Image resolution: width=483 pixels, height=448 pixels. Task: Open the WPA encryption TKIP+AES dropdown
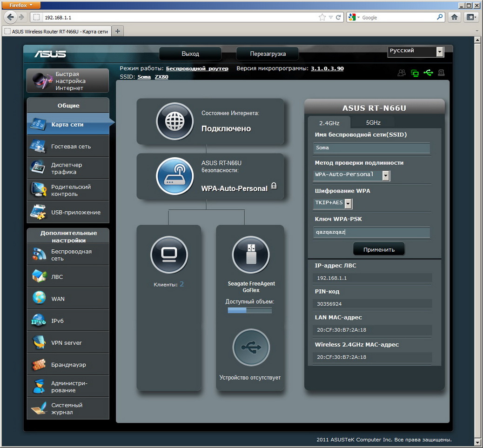pyautogui.click(x=348, y=204)
